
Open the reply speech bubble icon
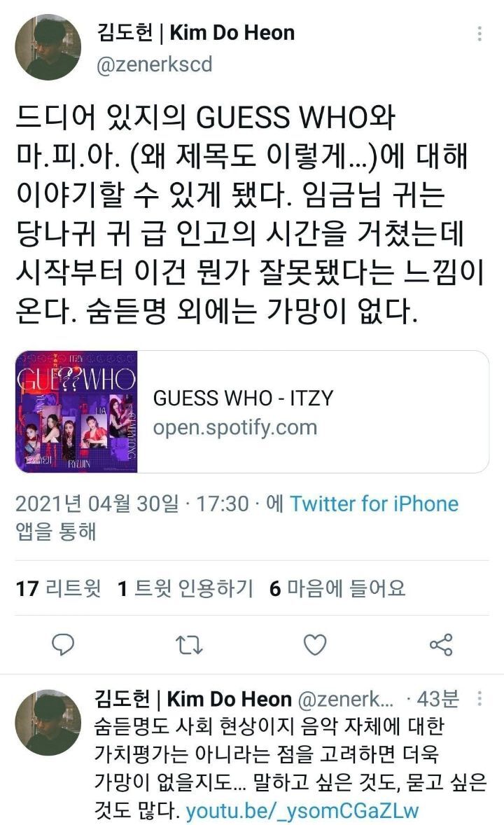[x=62, y=644]
